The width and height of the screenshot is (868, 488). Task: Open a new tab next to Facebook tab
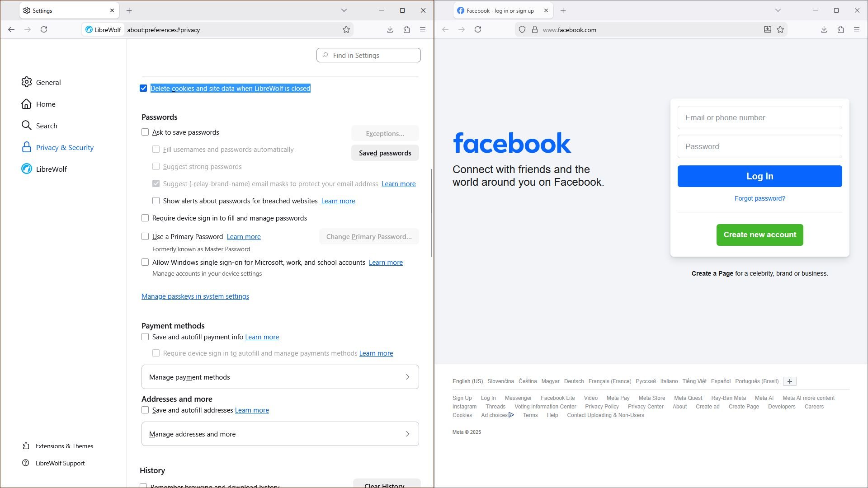[x=563, y=10]
